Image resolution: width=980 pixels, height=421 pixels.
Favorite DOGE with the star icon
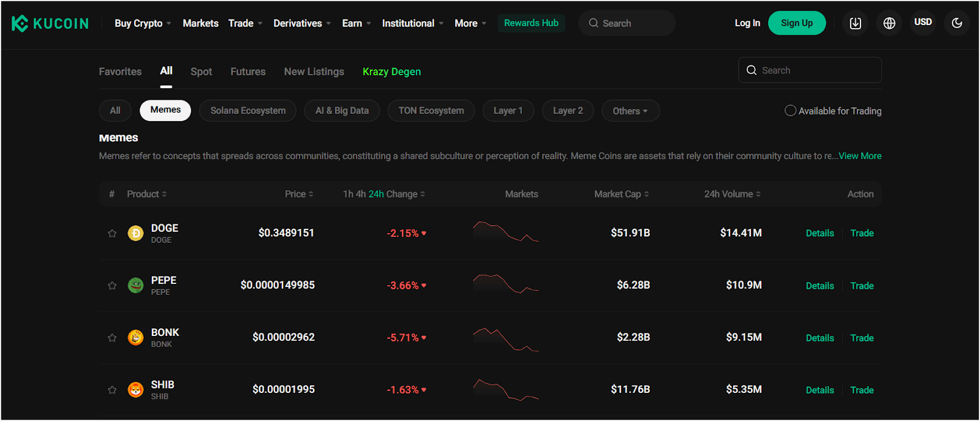click(112, 233)
